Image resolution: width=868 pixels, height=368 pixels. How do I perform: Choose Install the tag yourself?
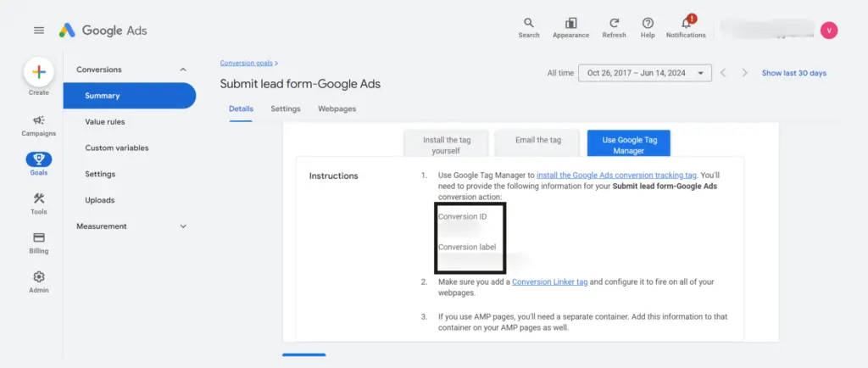click(446, 144)
